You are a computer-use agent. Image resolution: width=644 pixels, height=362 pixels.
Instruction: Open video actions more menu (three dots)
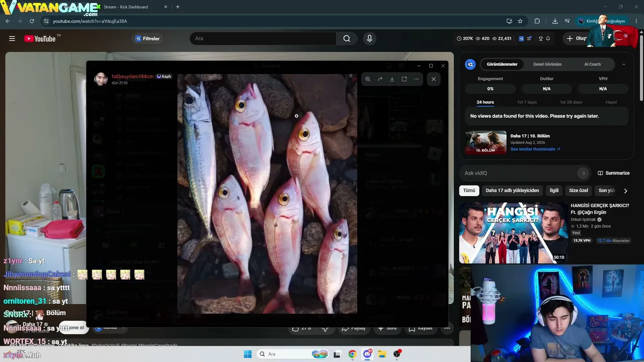[447, 328]
